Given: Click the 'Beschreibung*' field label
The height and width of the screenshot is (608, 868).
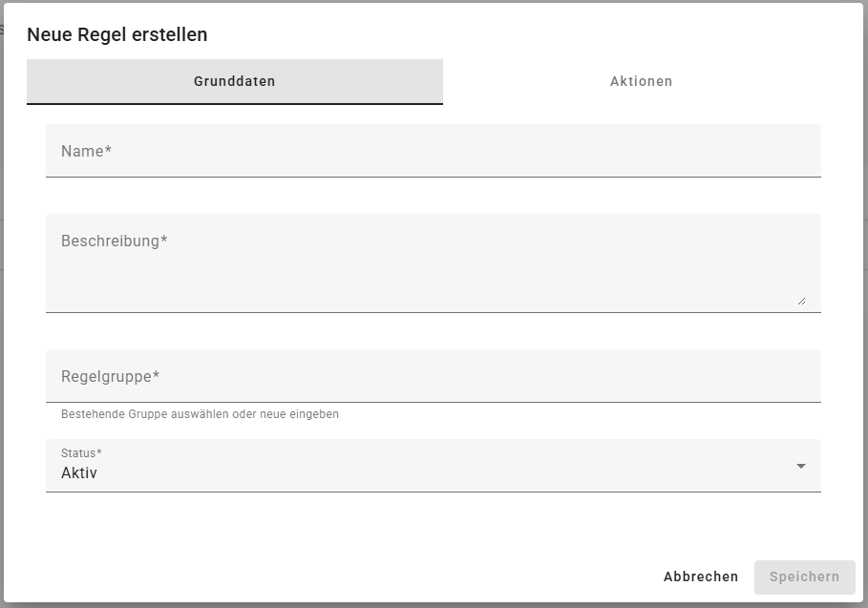Looking at the screenshot, I should click(x=114, y=241).
